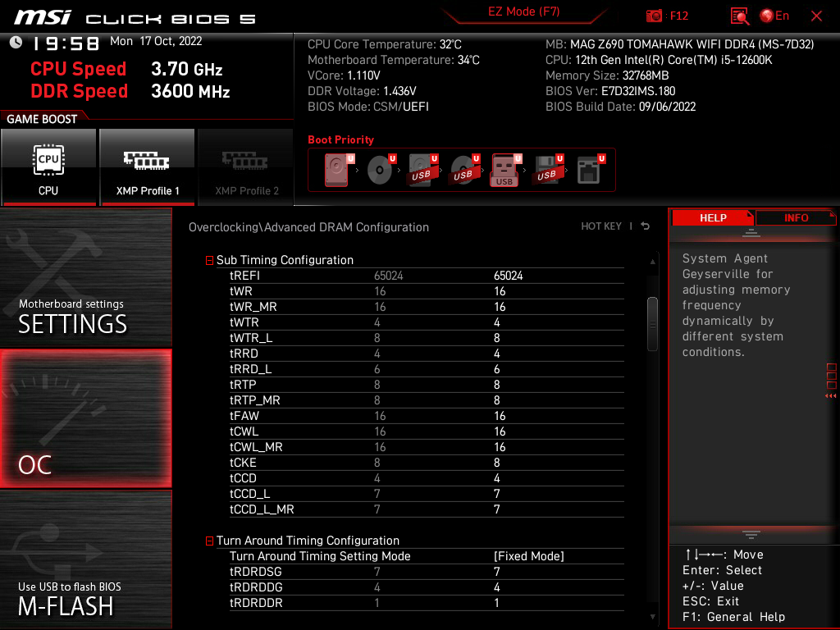The image size is (840, 630).
Task: Take a screenshot with the F12 camera icon
Action: (x=654, y=16)
